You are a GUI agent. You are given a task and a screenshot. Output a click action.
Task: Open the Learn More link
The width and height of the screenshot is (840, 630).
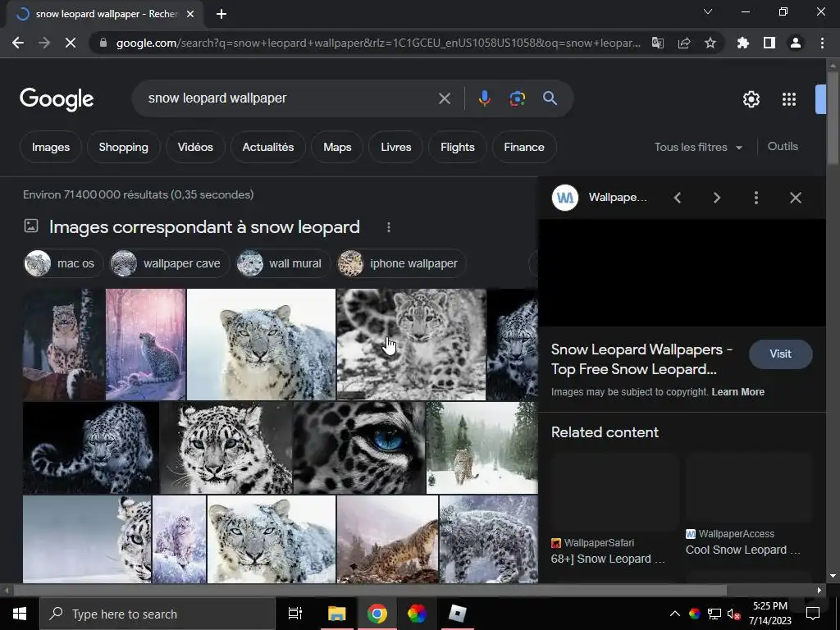click(x=738, y=392)
